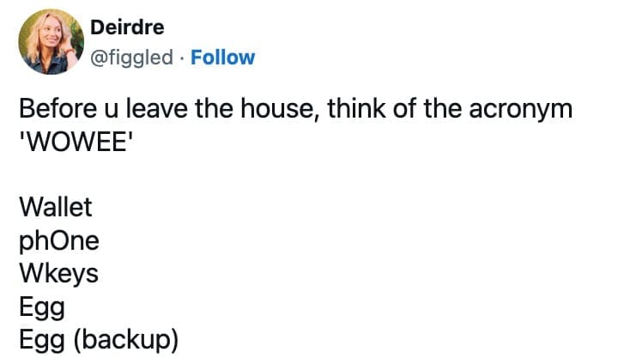Select the "phOne" line
The height and width of the screenshot is (364, 618).
pos(58,240)
